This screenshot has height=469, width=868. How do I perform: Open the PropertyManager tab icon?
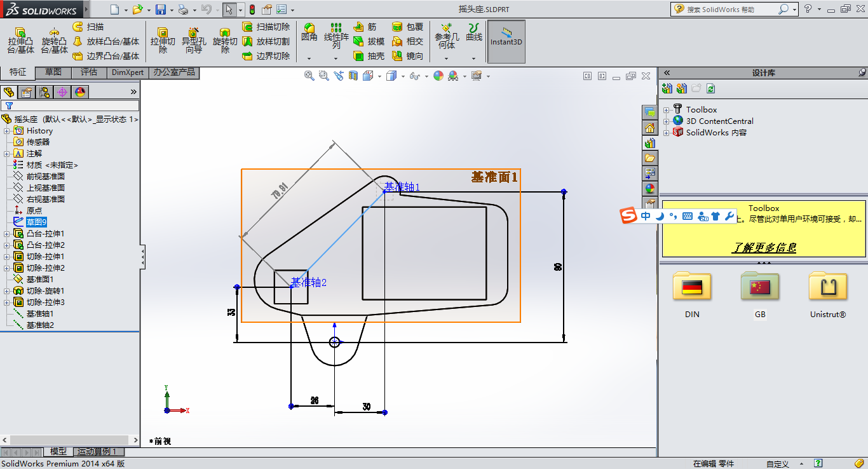pyautogui.click(x=27, y=92)
